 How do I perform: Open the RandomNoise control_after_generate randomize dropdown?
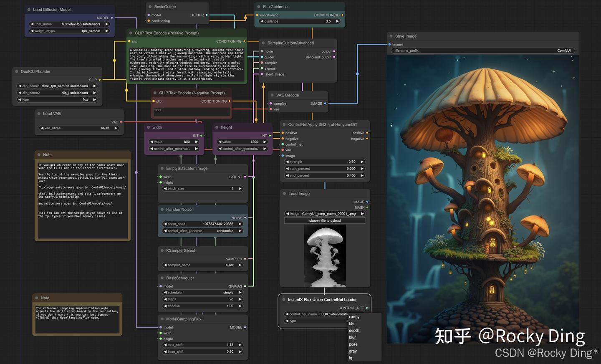[x=202, y=231]
